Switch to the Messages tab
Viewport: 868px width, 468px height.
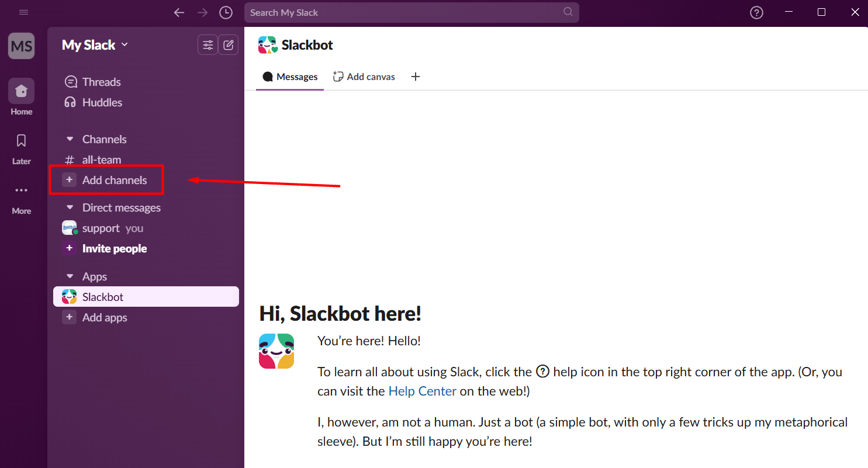(291, 77)
